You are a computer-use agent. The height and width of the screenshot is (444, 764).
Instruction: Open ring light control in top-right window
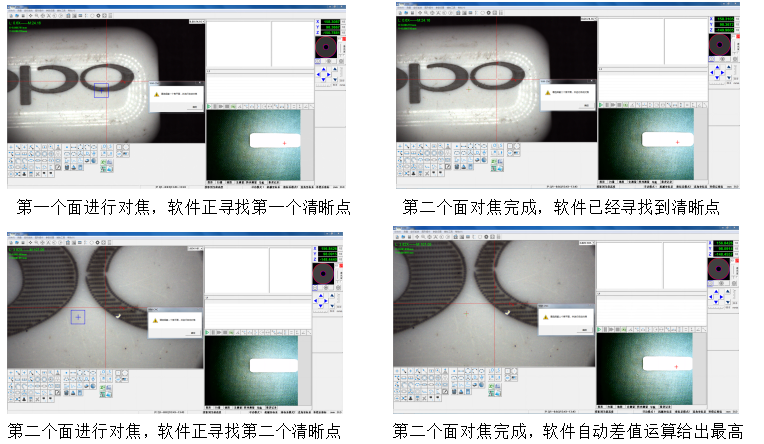(719, 45)
